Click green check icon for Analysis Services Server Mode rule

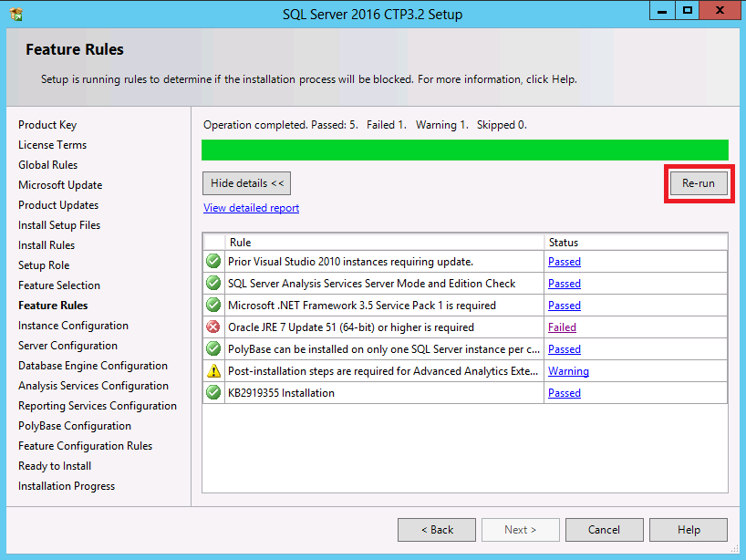pyautogui.click(x=213, y=283)
